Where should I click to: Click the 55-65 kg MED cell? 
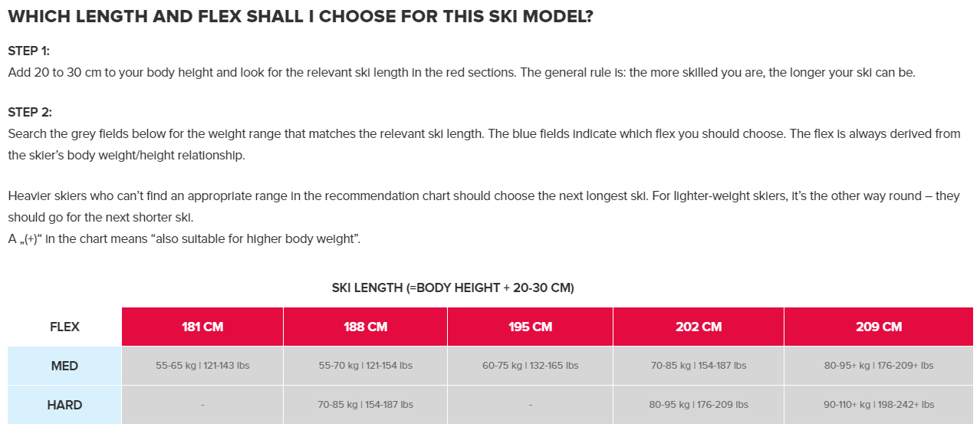pos(202,366)
